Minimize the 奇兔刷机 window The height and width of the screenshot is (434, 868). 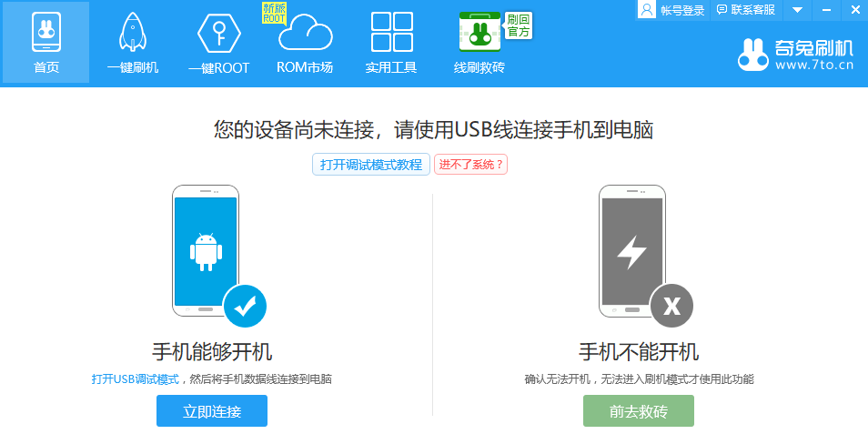(828, 10)
